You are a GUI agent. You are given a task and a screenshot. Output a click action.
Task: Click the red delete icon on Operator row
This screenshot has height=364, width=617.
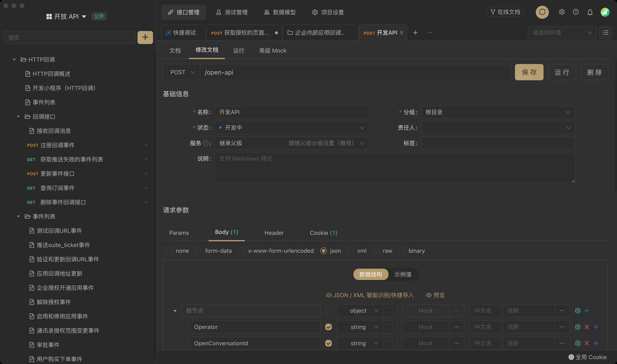click(587, 327)
